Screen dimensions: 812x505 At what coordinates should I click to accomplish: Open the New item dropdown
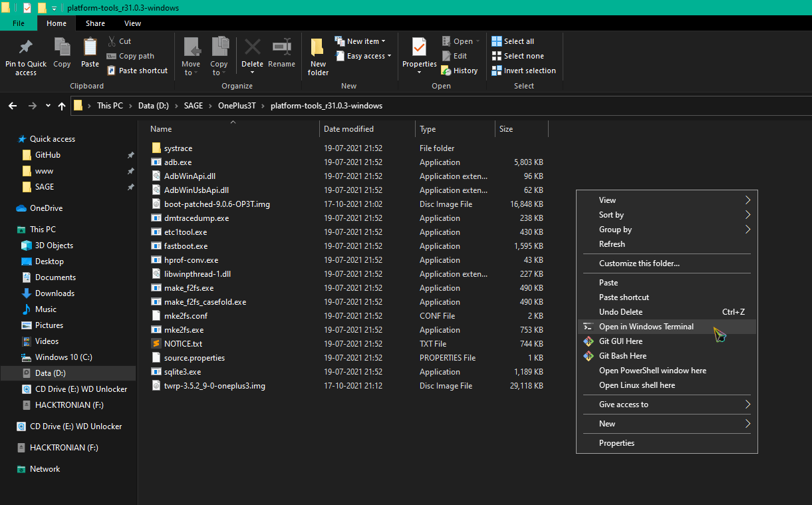[383, 41]
